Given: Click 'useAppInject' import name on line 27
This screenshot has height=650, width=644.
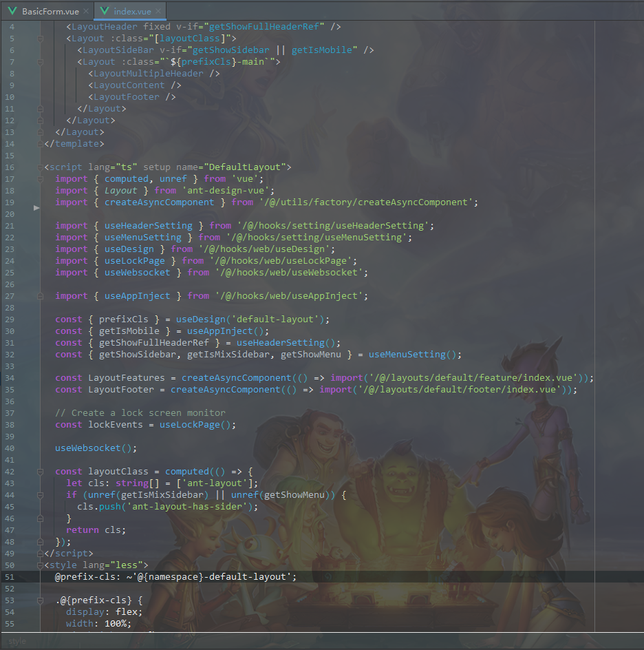Looking at the screenshot, I should (x=137, y=296).
